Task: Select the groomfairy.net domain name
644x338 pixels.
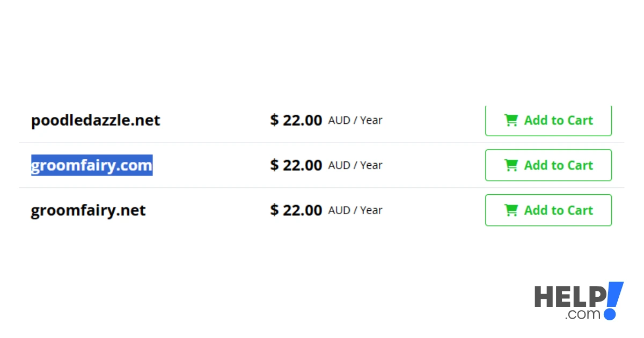Action: click(x=89, y=210)
